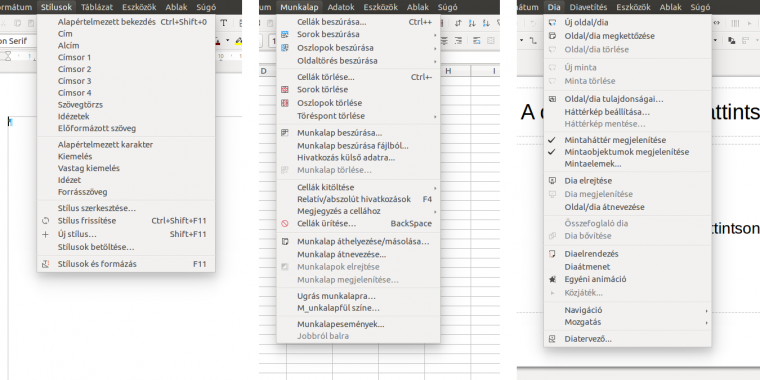This screenshot has height=380, width=760.
Task: Click the Stílus frissítése icon
Action: tap(46, 221)
